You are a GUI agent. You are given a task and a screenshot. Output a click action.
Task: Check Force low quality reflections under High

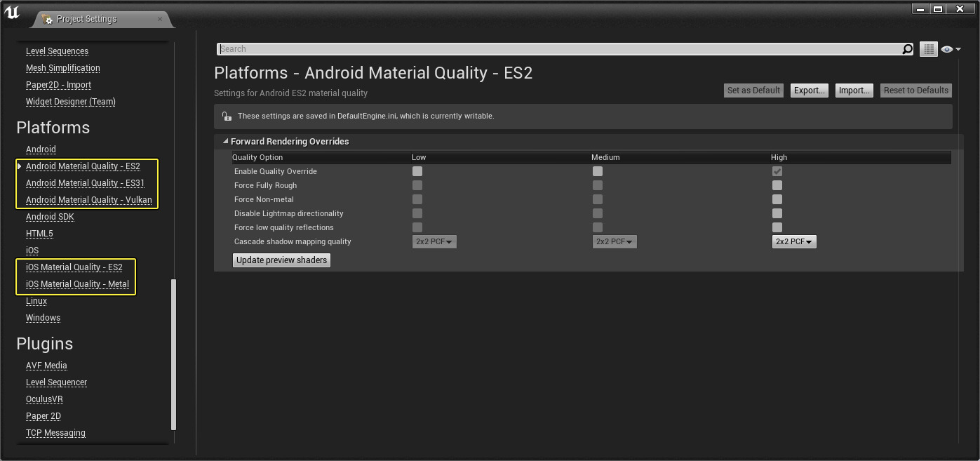[x=777, y=227]
